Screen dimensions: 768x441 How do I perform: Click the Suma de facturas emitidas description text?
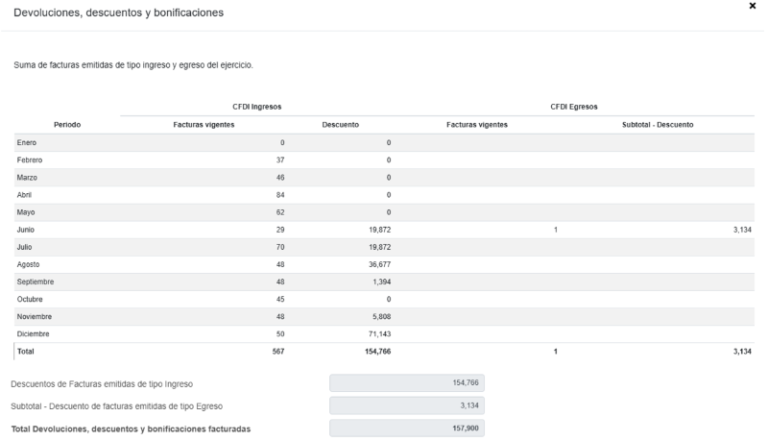pos(133,65)
